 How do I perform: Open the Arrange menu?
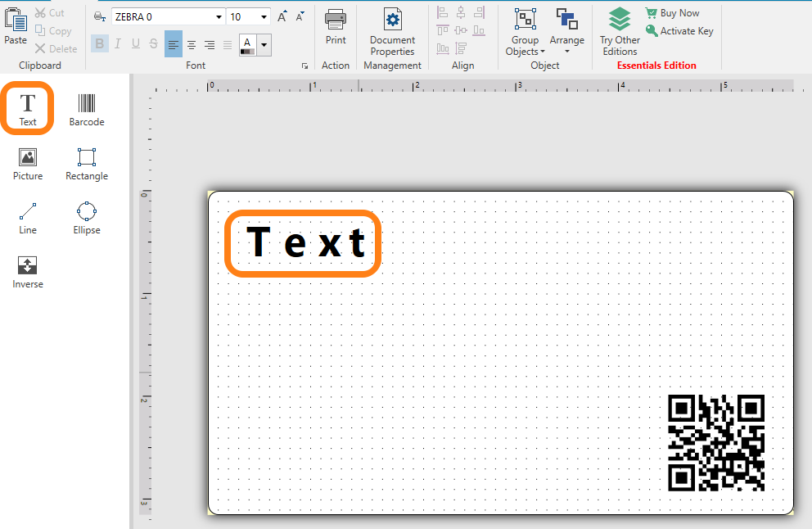(566, 33)
